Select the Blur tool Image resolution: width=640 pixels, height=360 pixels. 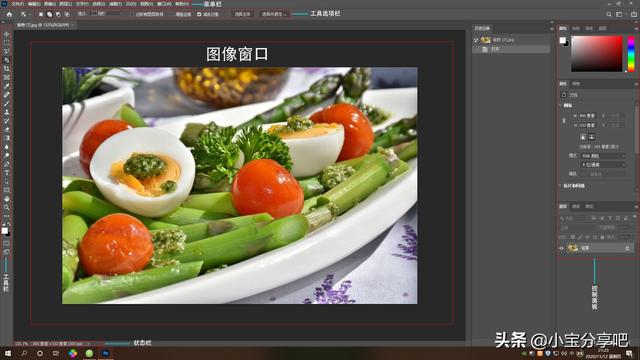point(7,147)
